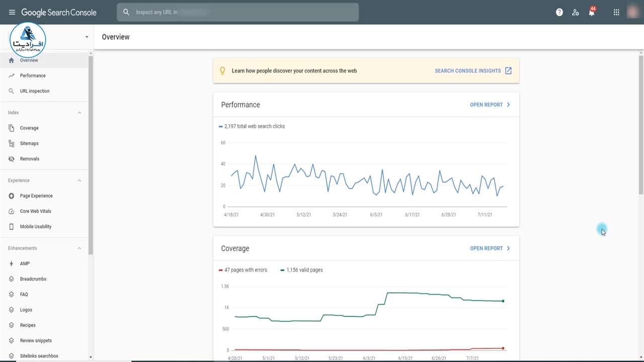Open the hamburger main menu
644x362 pixels.
click(x=12, y=12)
